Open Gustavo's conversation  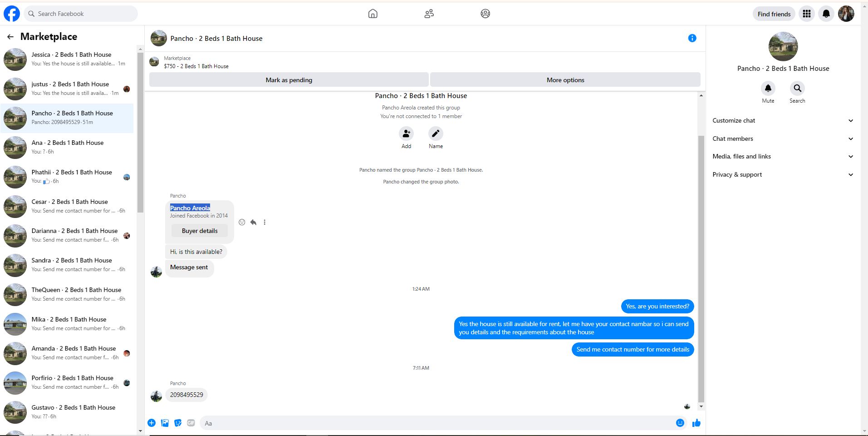68,412
